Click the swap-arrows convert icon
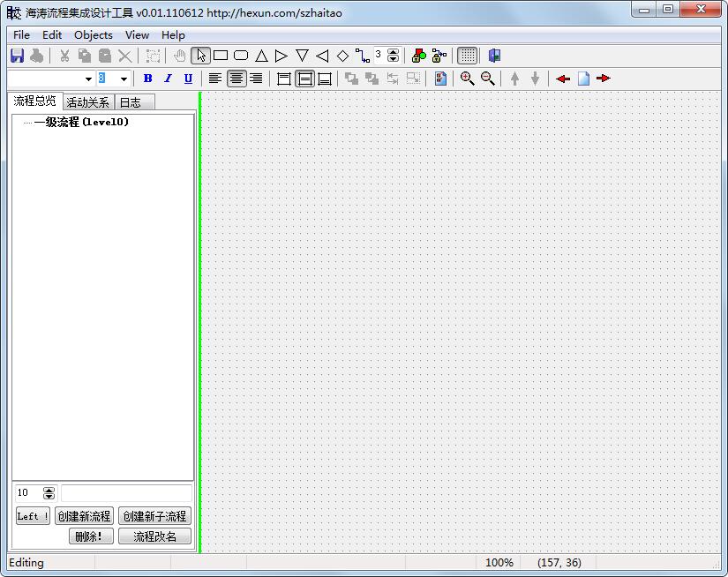The image size is (728, 577). click(393, 79)
